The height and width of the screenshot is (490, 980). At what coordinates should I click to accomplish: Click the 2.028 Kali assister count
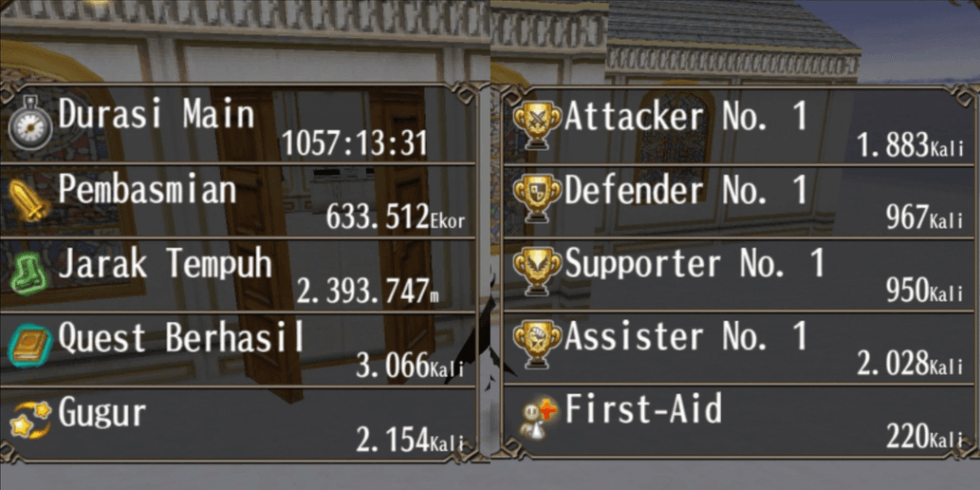tap(910, 364)
